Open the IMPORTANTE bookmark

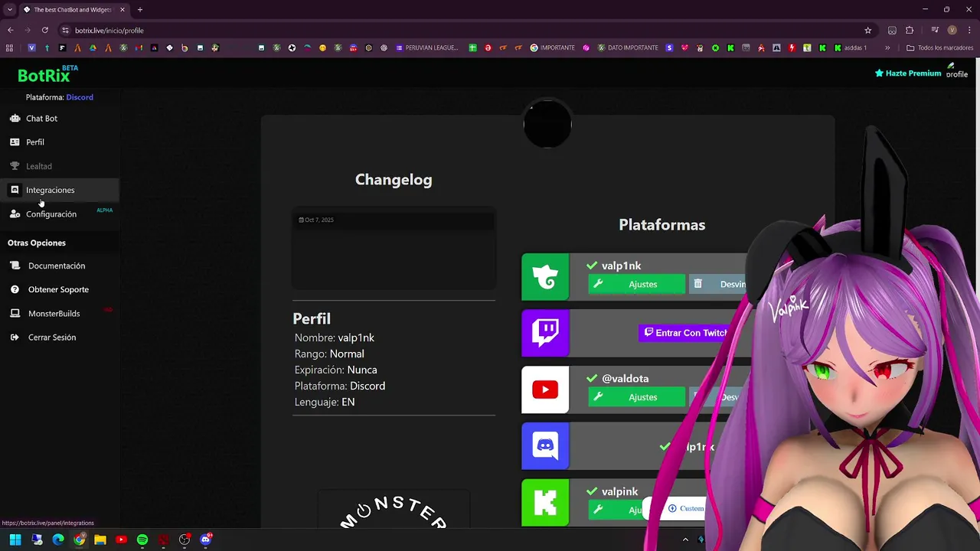pos(552,47)
